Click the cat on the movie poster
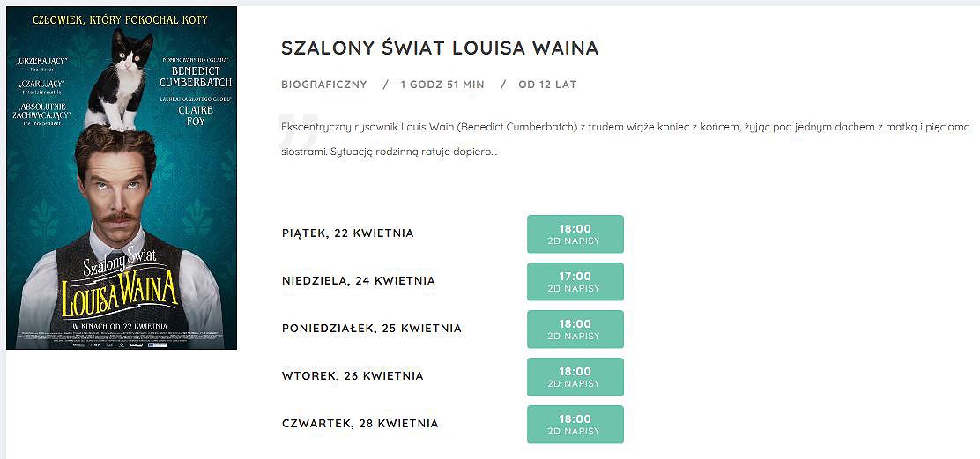 (x=120, y=79)
